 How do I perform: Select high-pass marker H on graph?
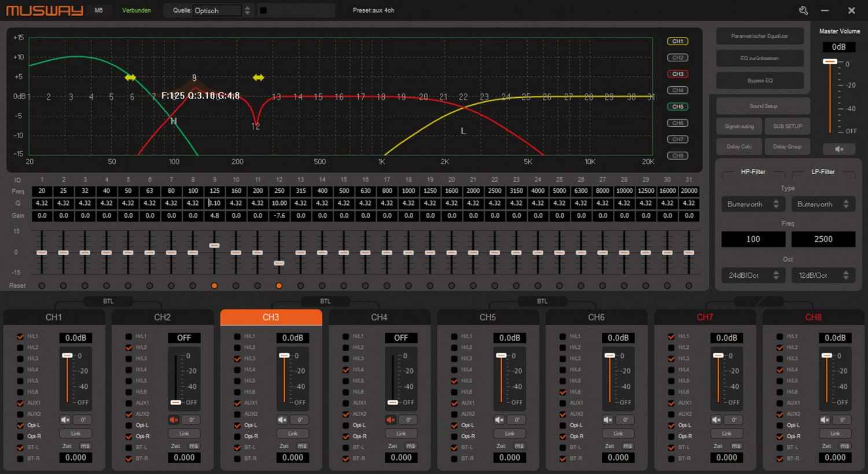tap(173, 121)
